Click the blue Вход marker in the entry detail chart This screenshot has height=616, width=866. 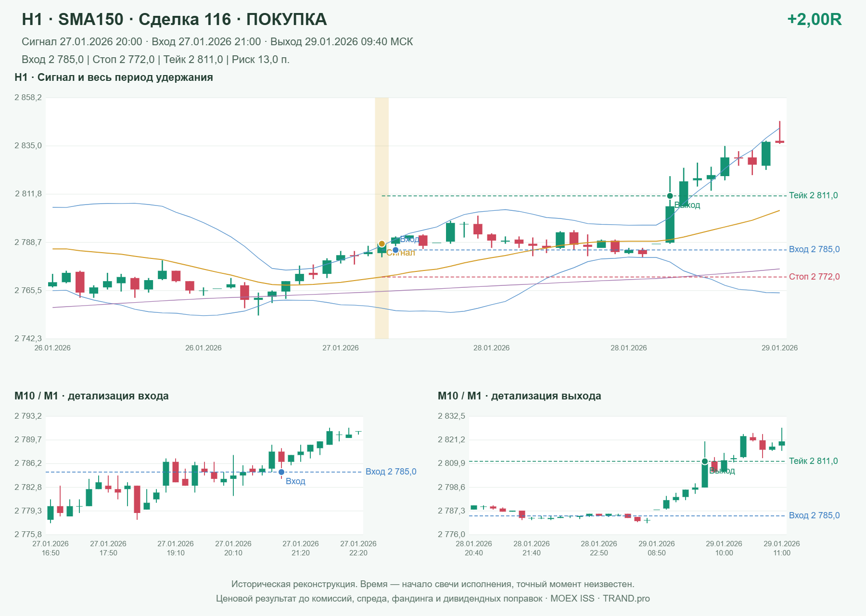281,472
